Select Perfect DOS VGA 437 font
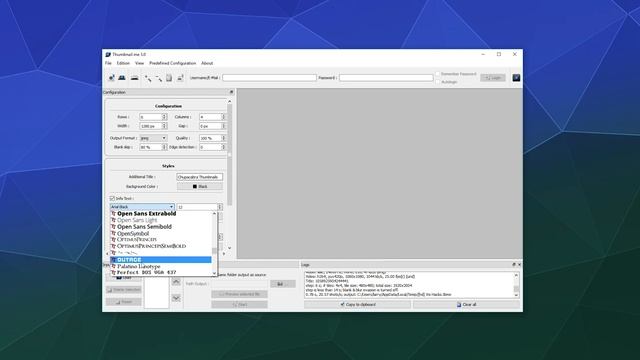The image size is (640, 360). click(x=161, y=272)
